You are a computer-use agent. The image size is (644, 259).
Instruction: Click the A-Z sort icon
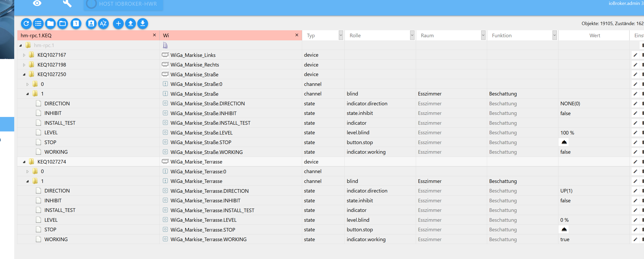click(103, 24)
